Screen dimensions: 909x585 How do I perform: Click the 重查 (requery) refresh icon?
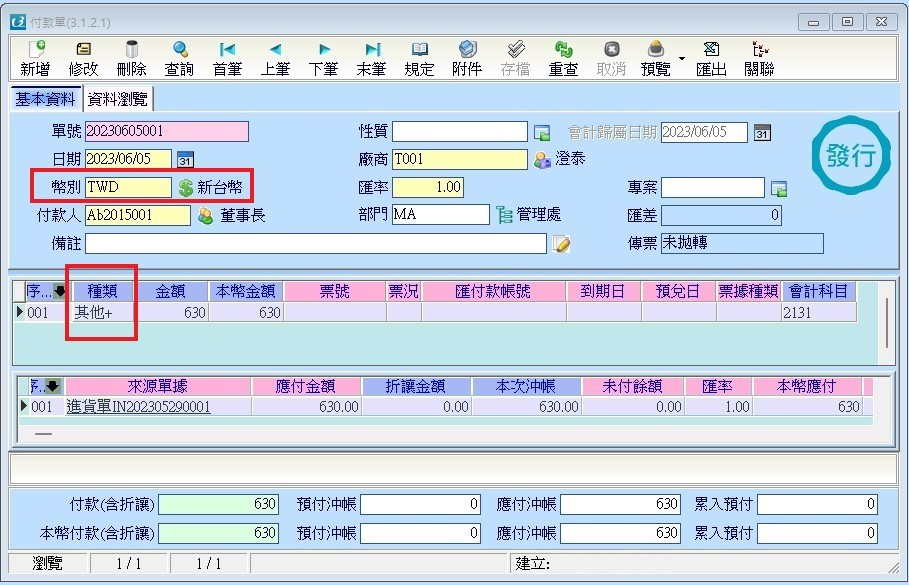pos(563,59)
